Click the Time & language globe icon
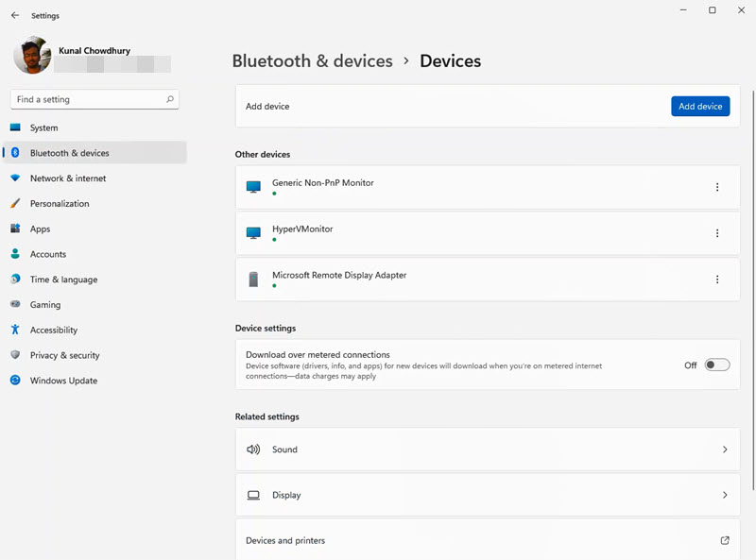Viewport: 756px width, 560px height. click(x=15, y=279)
